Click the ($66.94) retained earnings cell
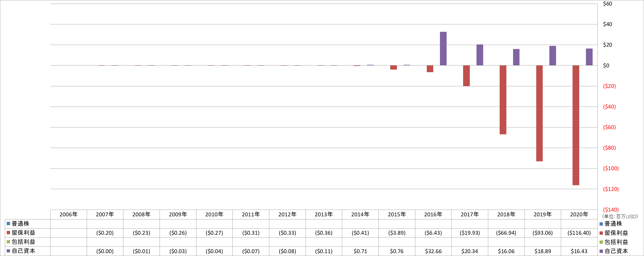The width and height of the screenshot is (644, 256). click(x=507, y=233)
